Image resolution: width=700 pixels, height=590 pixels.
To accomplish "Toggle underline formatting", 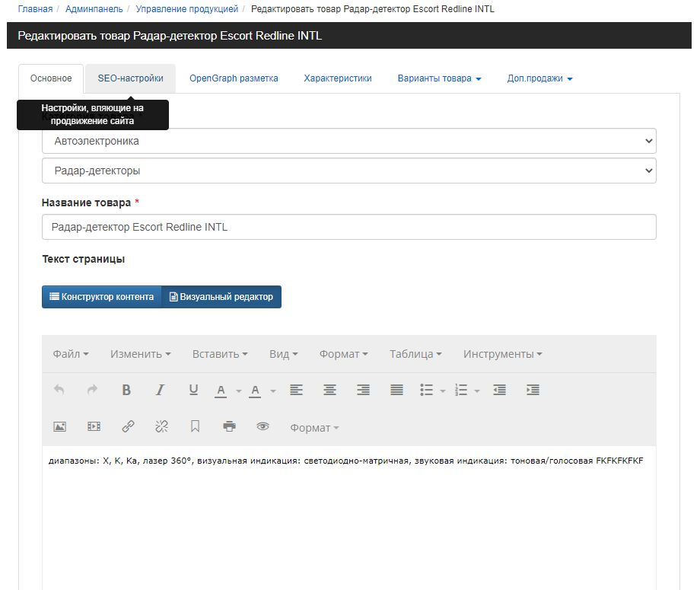I will pos(193,390).
